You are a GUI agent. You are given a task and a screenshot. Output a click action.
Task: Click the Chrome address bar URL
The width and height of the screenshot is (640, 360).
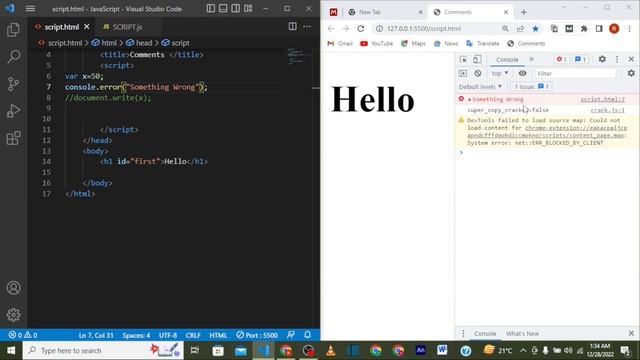tap(424, 29)
